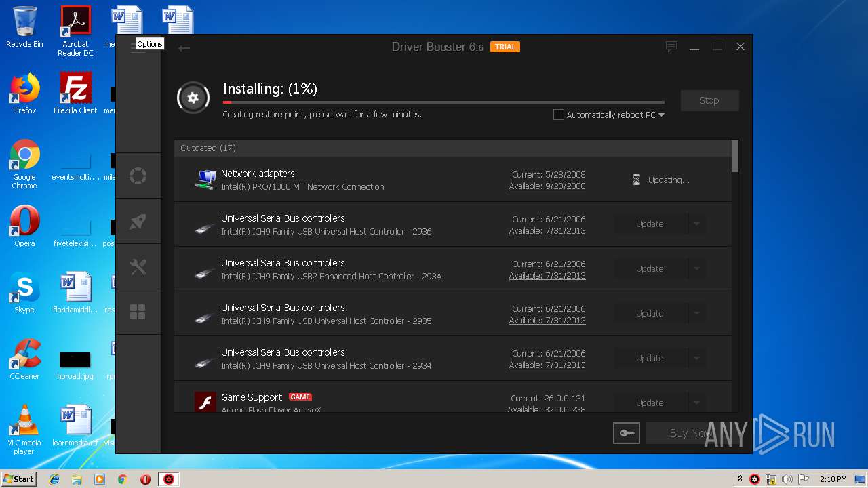Enable Automatically reboot PC checkbox
Viewport: 868px width, 488px height.
coord(559,115)
